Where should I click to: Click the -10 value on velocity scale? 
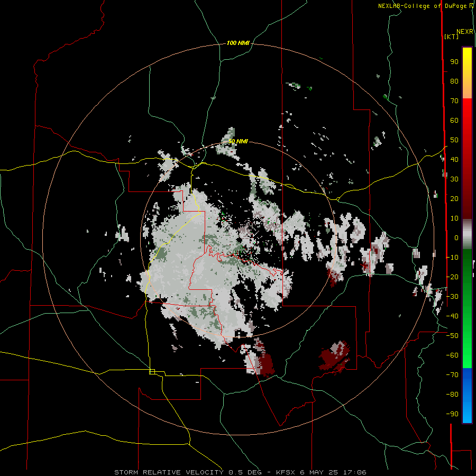[452, 258]
